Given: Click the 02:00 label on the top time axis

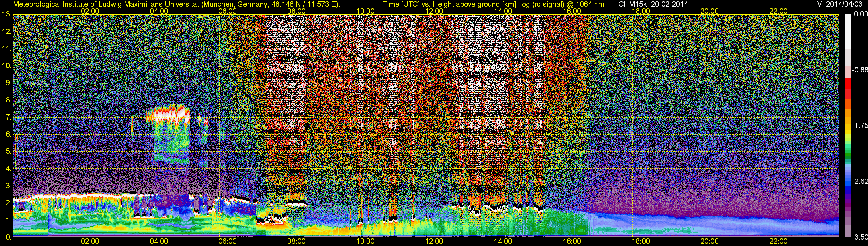Looking at the screenshot, I should point(90,11).
